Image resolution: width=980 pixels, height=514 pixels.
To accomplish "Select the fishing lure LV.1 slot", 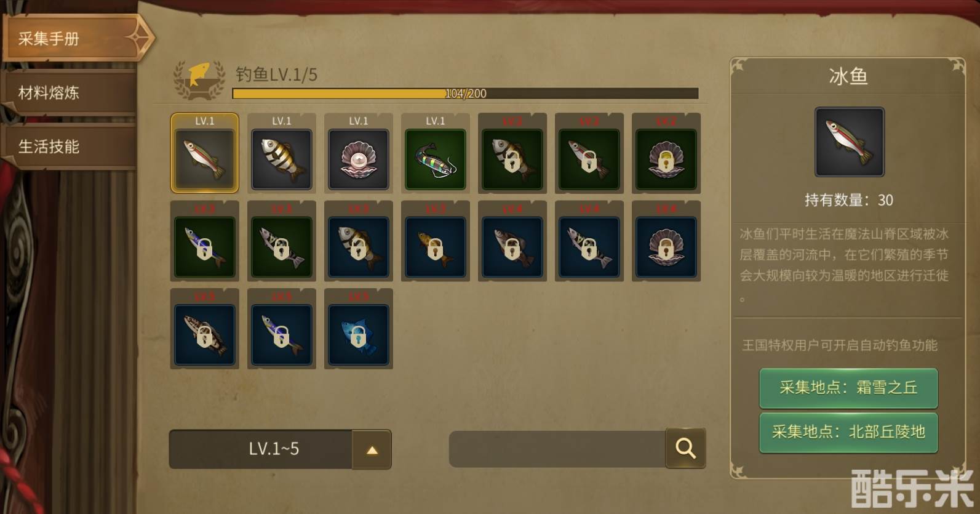I will [x=436, y=153].
